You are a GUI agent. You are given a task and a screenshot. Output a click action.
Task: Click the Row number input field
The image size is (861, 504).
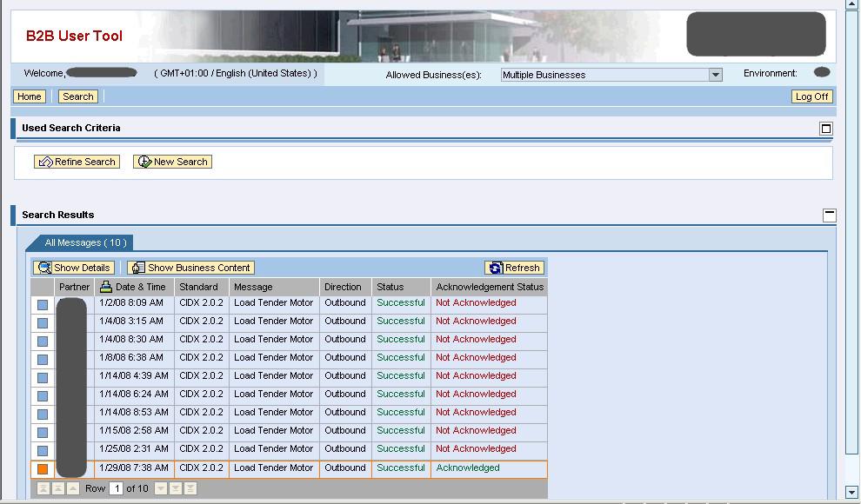pyautogui.click(x=116, y=488)
